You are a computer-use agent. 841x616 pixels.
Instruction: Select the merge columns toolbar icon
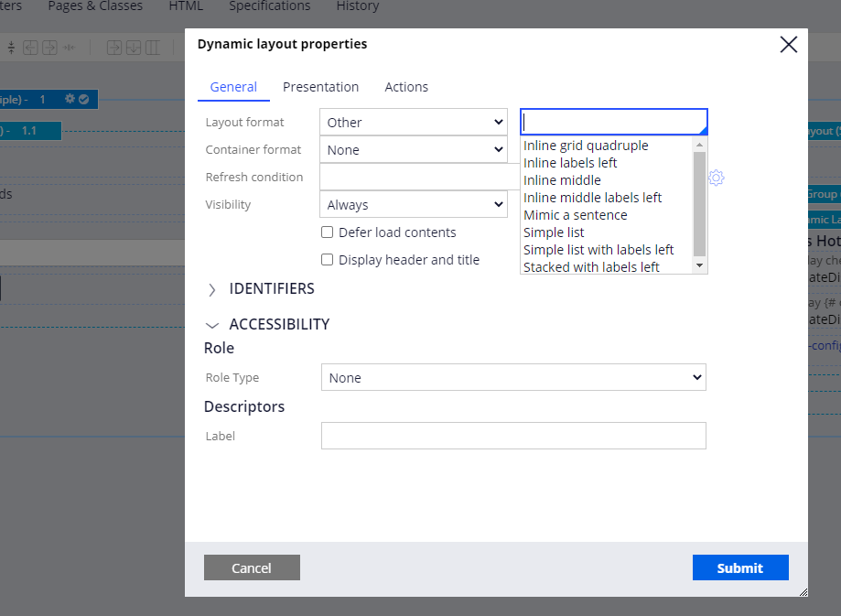click(x=68, y=49)
